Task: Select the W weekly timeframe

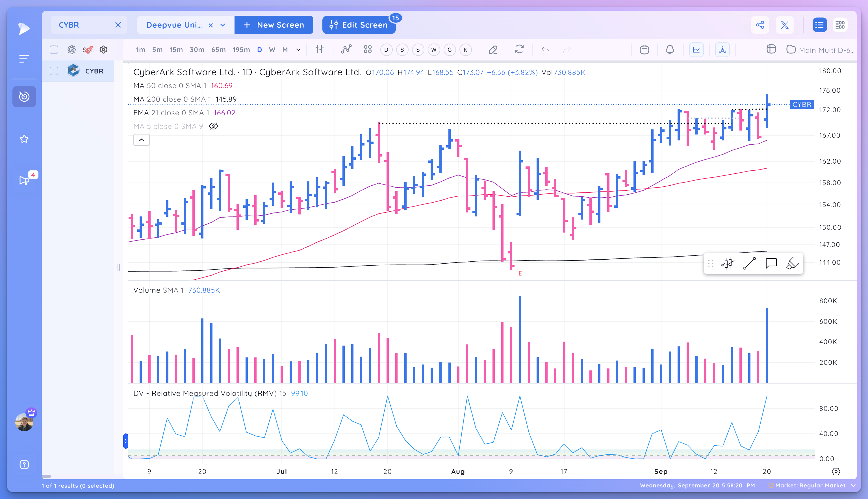Action: coord(272,50)
